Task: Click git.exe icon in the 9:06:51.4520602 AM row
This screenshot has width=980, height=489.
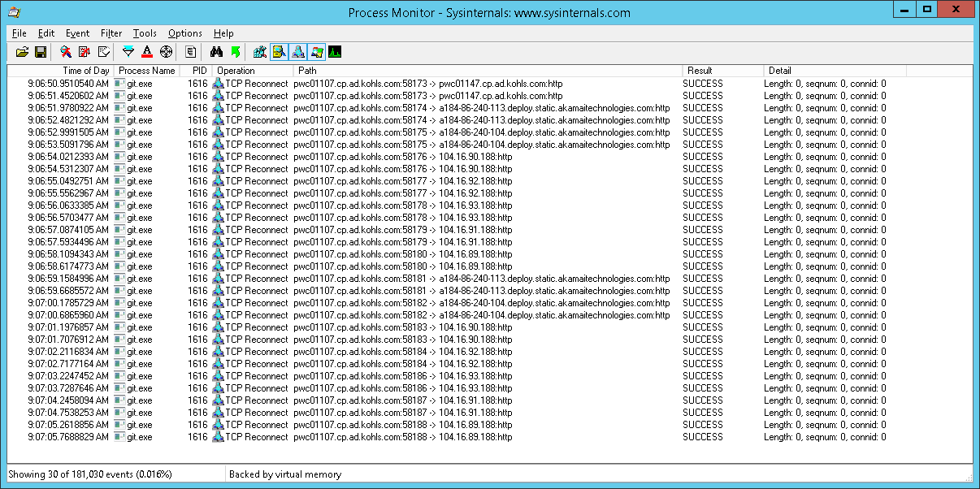Action: [x=119, y=96]
